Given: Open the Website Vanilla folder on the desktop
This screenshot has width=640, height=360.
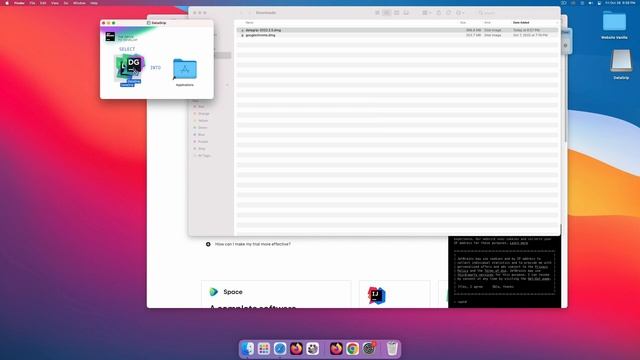Looking at the screenshot, I should [x=614, y=22].
